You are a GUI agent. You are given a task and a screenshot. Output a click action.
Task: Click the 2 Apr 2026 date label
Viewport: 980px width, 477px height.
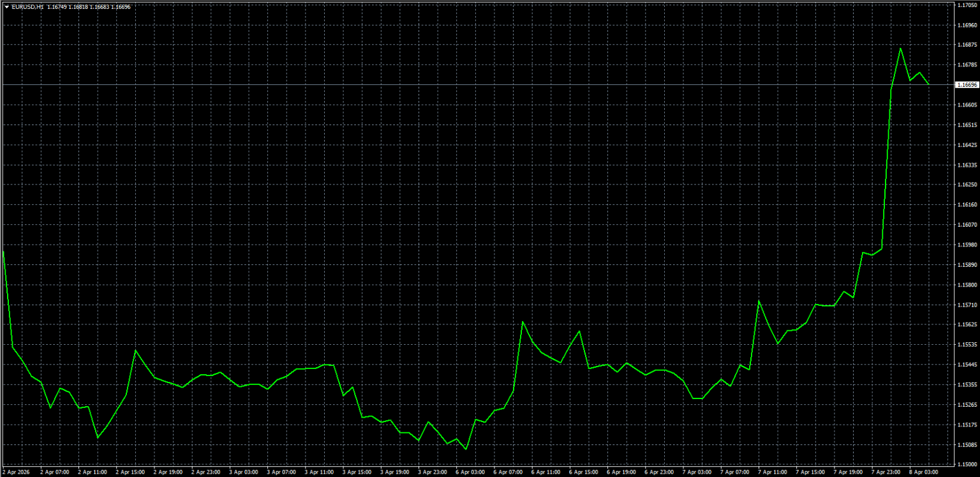(16, 473)
